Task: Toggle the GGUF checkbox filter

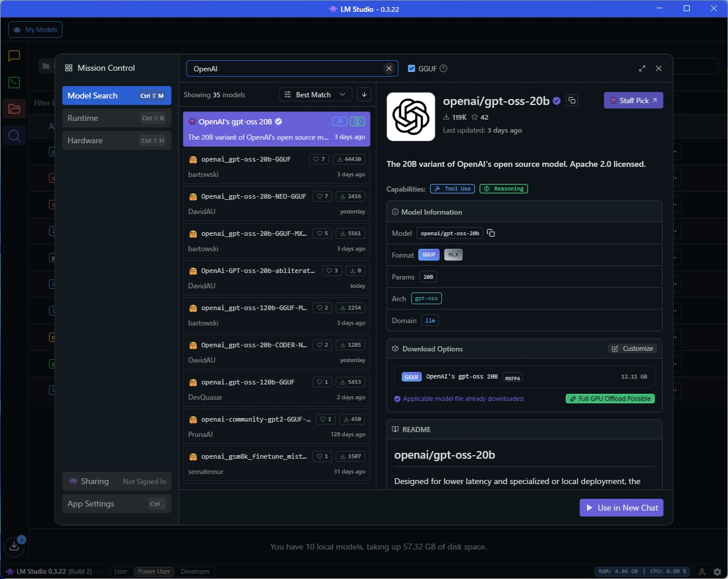Action: [412, 68]
